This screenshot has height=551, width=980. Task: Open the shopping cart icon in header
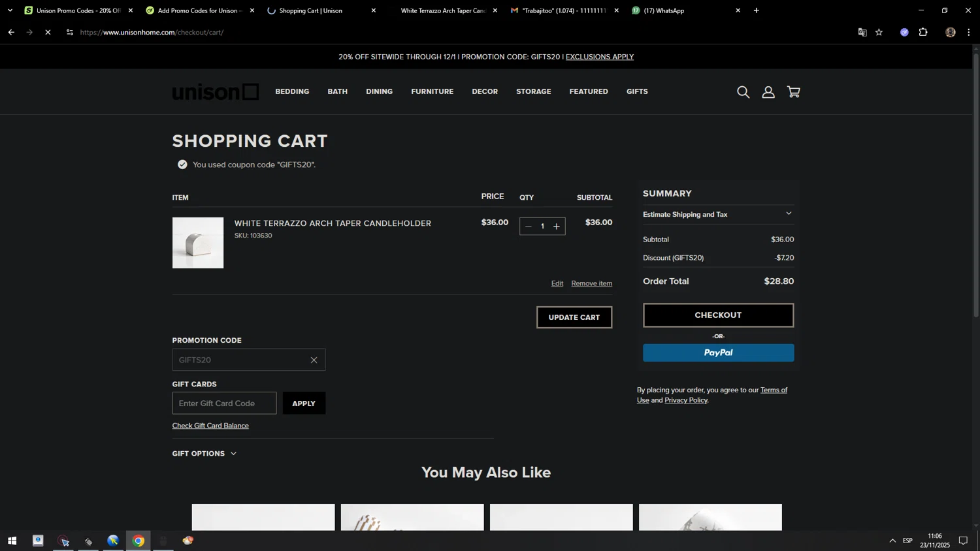click(x=793, y=92)
